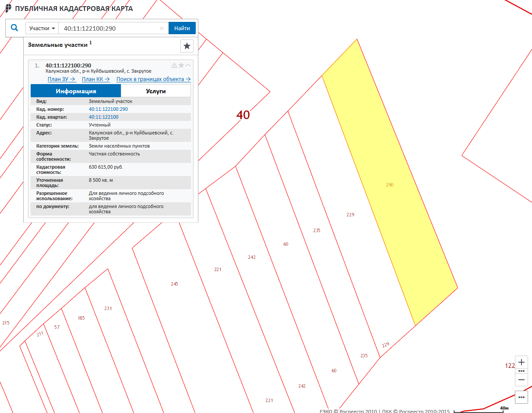
Task: Click the ownership value Частная собственность
Action: [114, 154]
